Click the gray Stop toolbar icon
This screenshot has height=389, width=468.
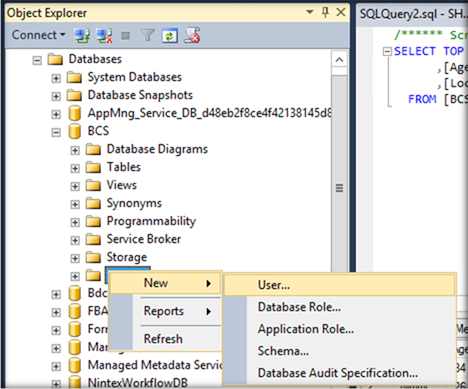(x=126, y=35)
